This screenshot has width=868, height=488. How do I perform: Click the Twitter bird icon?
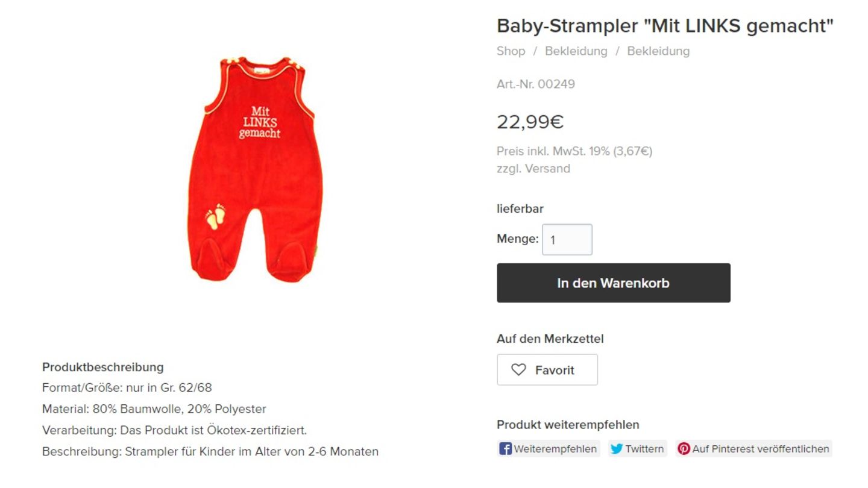(617, 449)
